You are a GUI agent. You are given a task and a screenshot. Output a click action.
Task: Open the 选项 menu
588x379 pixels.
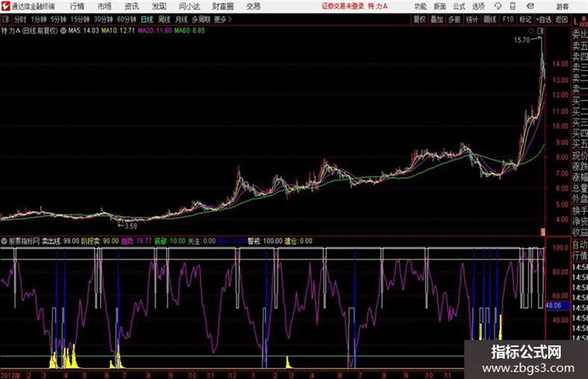tap(478, 6)
